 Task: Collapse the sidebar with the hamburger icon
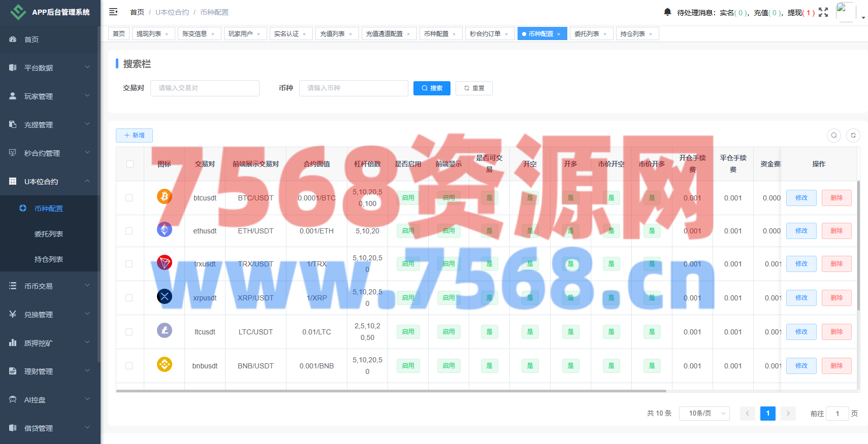coord(113,12)
